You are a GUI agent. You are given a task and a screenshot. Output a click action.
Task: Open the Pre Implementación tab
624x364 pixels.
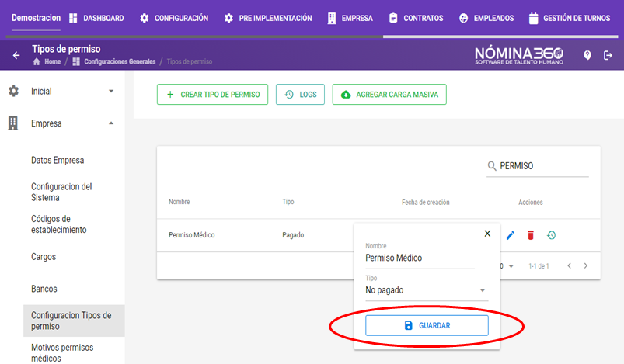pos(268,19)
